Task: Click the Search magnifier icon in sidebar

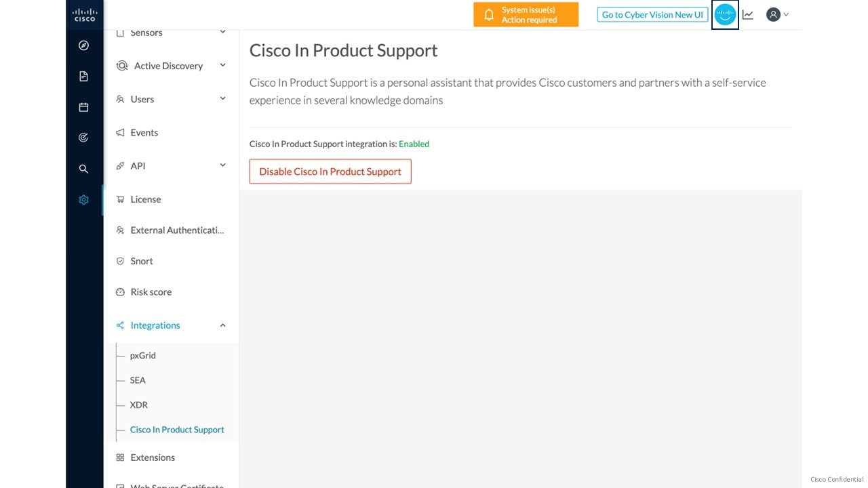Action: pyautogui.click(x=83, y=169)
